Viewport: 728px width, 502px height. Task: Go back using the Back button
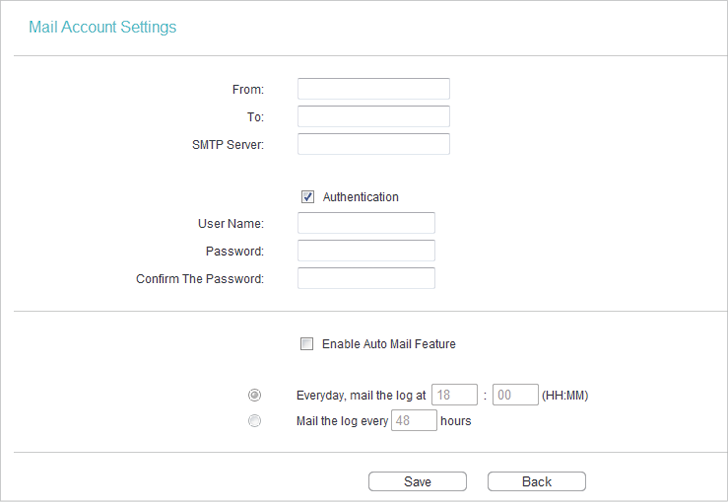click(537, 482)
